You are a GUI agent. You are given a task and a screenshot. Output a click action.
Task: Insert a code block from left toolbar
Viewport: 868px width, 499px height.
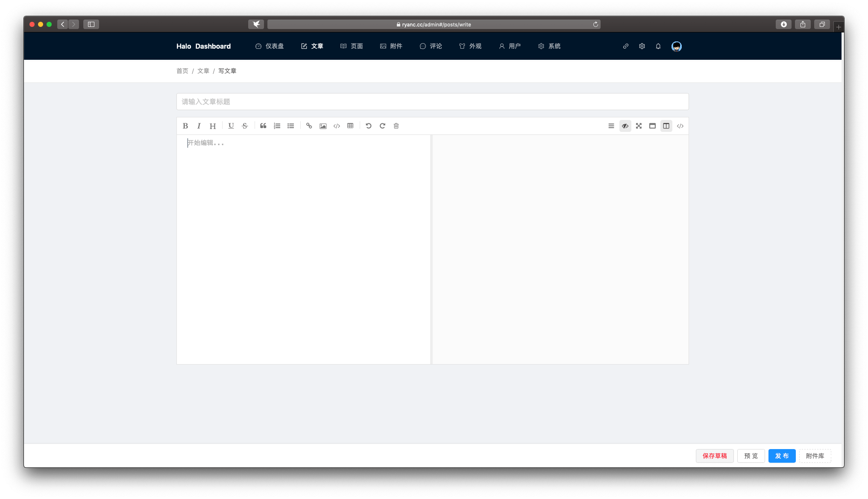pos(337,126)
